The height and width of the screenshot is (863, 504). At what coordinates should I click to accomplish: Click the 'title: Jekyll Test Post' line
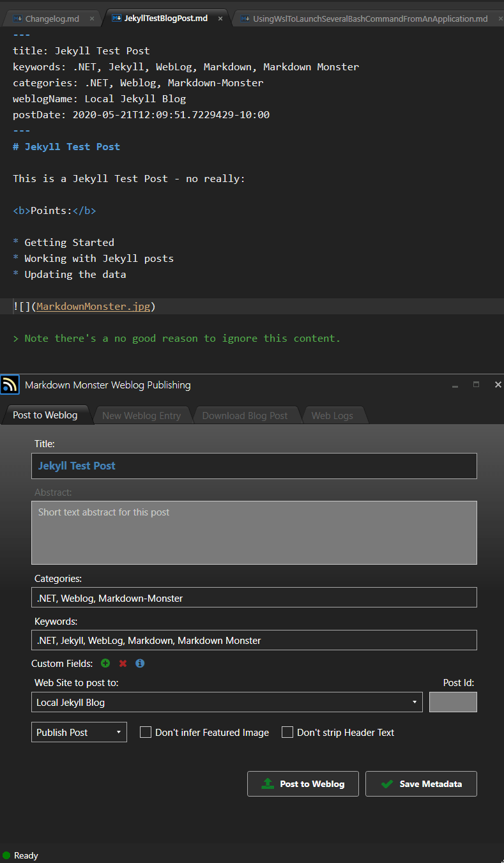(x=81, y=50)
